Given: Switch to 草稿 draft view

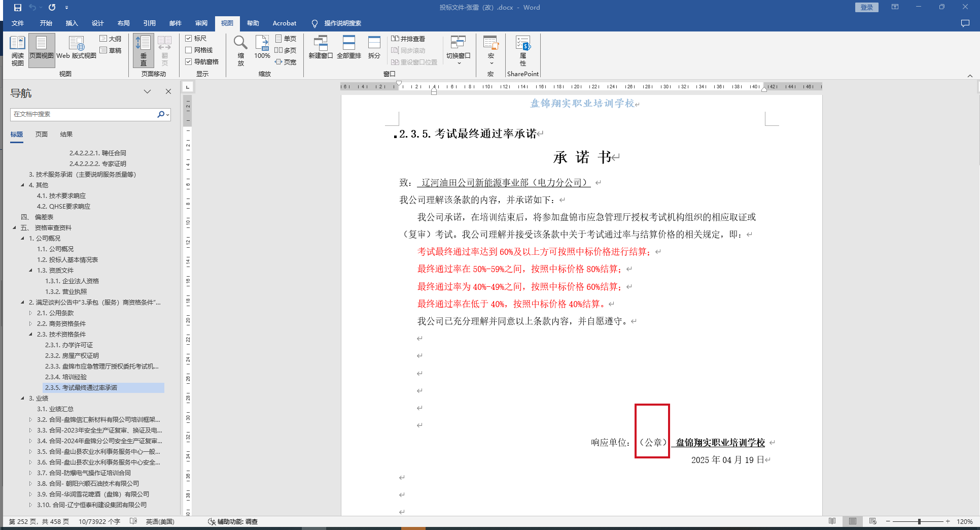Looking at the screenshot, I should pyautogui.click(x=111, y=50).
